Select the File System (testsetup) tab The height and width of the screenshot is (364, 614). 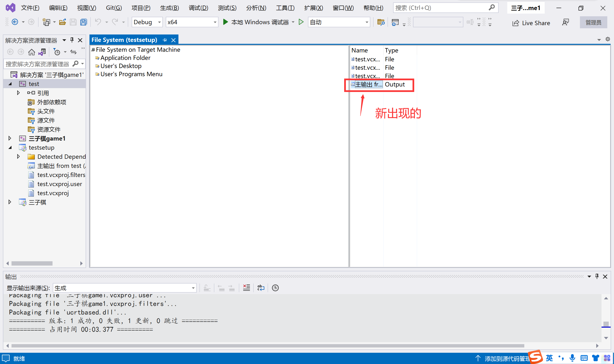click(124, 40)
